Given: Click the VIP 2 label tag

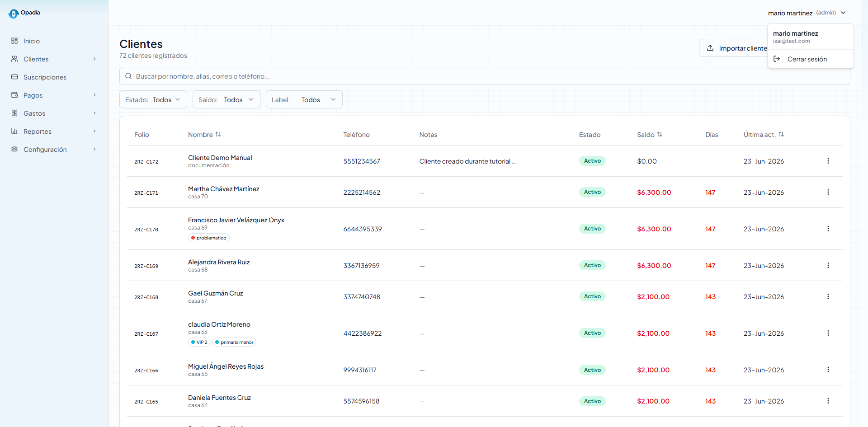Looking at the screenshot, I should pos(199,342).
